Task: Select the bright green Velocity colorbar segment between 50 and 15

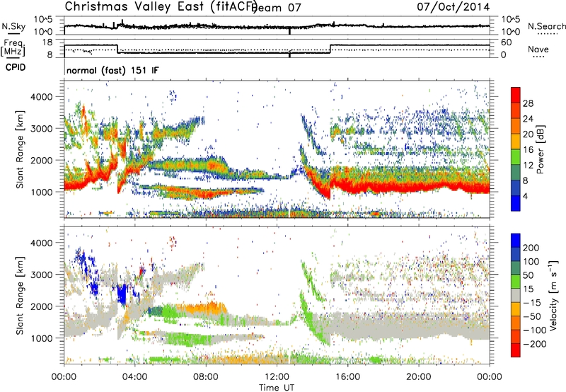Action: click(516, 282)
